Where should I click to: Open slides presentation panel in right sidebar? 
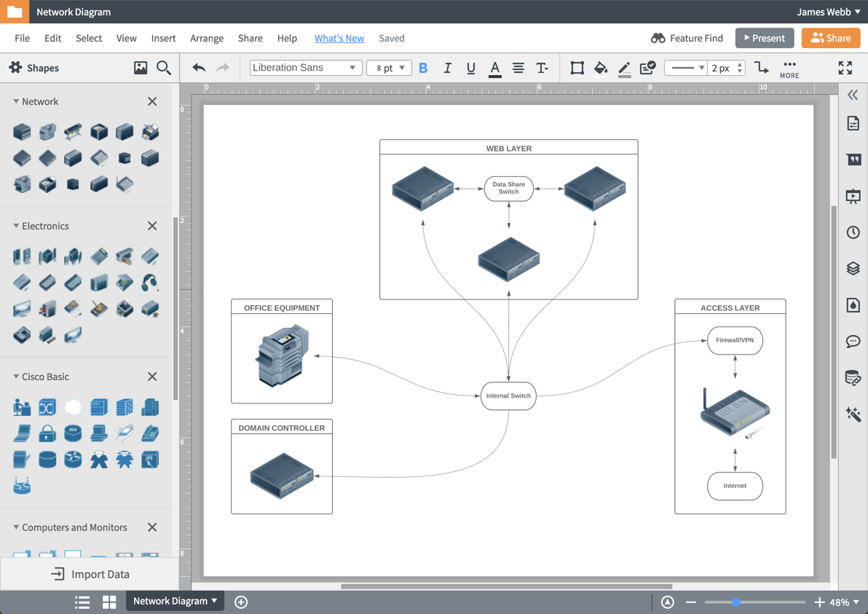click(853, 195)
